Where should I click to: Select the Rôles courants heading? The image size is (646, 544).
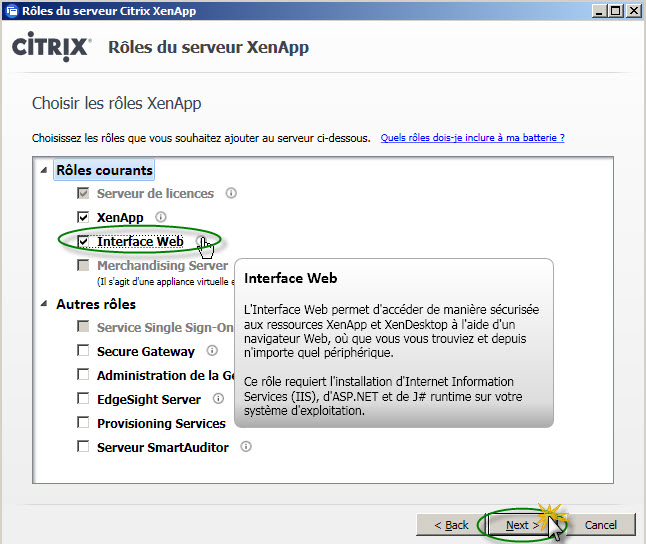coord(104,170)
